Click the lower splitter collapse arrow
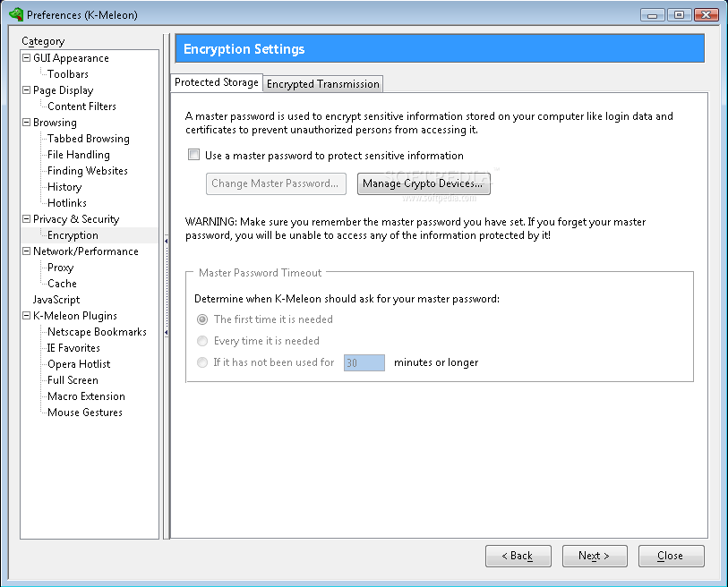This screenshot has width=728, height=587. 167,332
